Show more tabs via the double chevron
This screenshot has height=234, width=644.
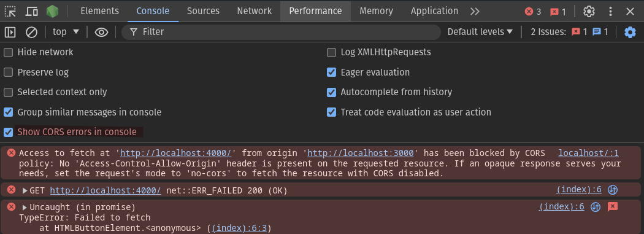point(475,11)
